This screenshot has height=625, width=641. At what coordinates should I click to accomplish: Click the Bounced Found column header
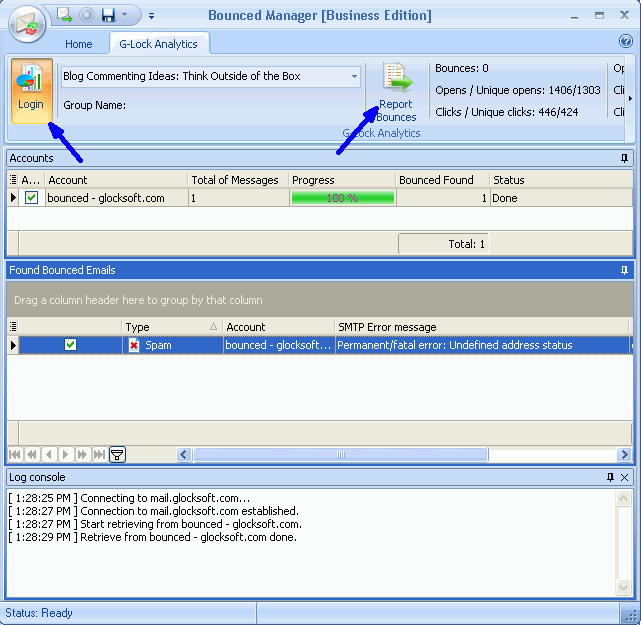coord(443,180)
